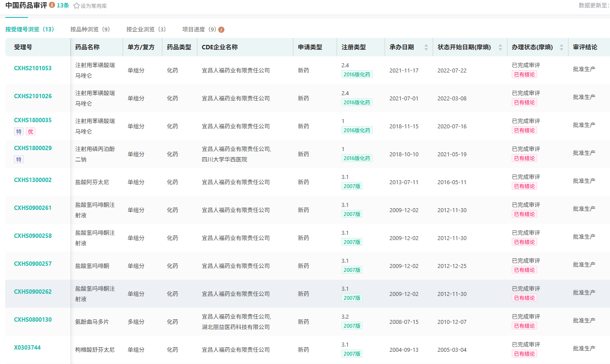Screen dimensions: 610x364
Task: Switch to 按企业浏览 tab
Action: coord(146,30)
